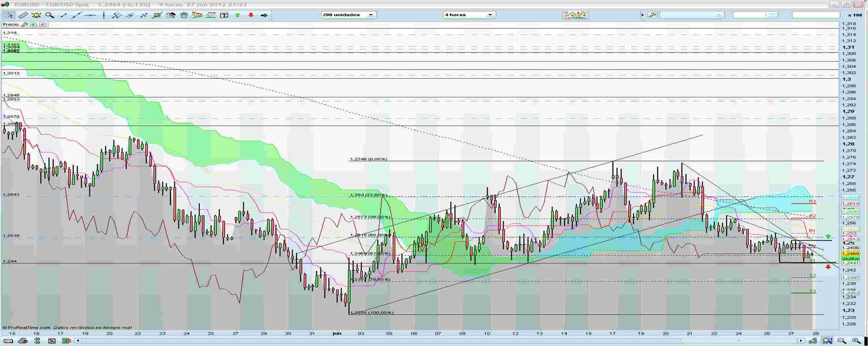Select the black right arrow marker tool
The width and height of the screenshot is (868, 346).
264,15
